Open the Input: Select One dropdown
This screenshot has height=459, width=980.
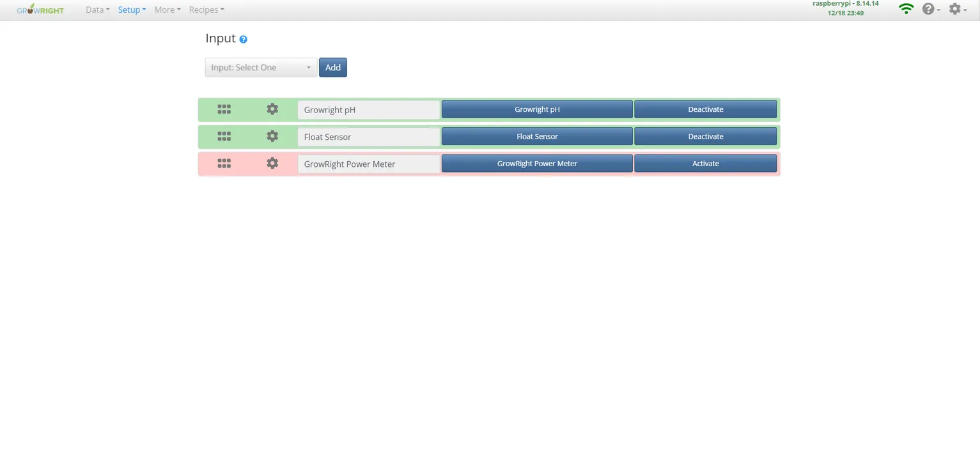(x=261, y=68)
